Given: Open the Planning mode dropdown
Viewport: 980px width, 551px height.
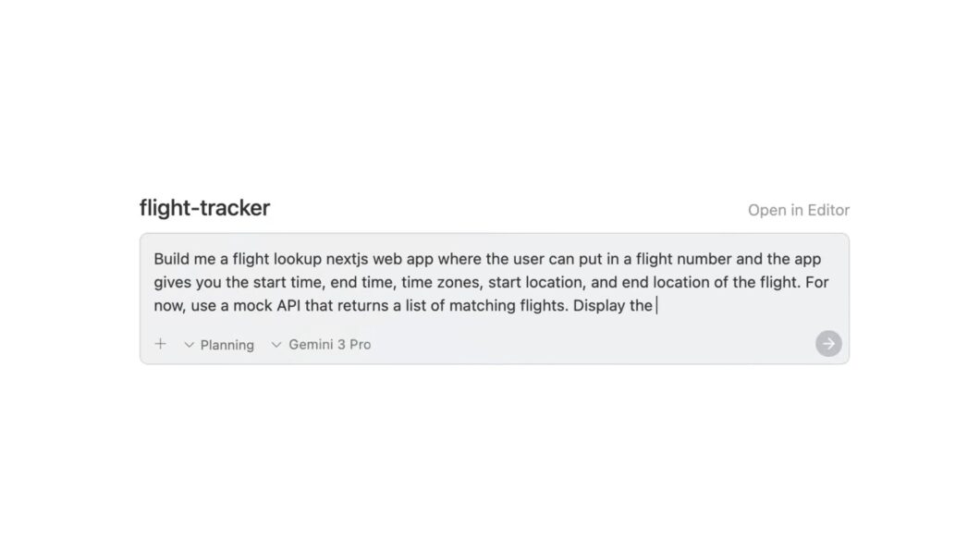Looking at the screenshot, I should 227,345.
